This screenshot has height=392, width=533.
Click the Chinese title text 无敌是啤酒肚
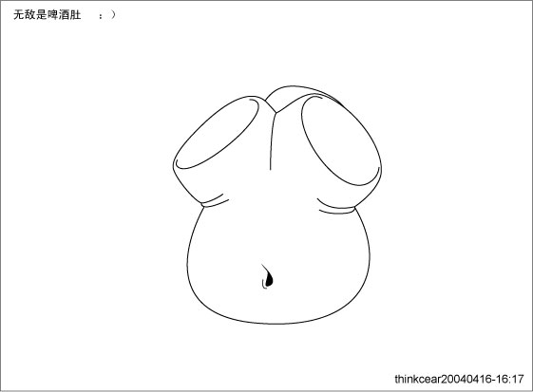click(x=47, y=15)
